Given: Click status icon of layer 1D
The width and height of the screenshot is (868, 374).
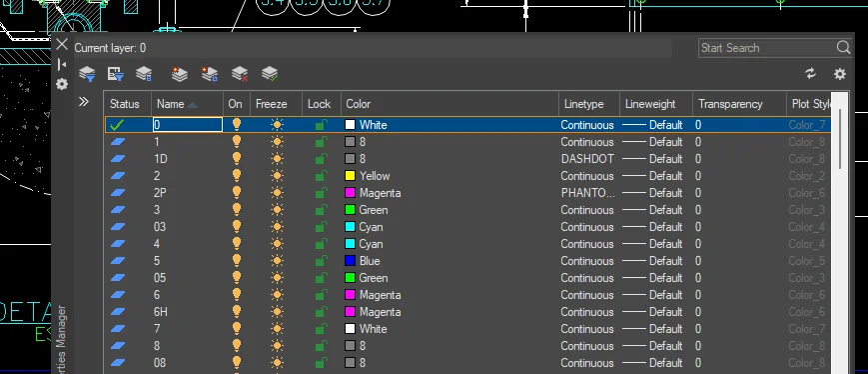Looking at the screenshot, I should click(x=117, y=159).
